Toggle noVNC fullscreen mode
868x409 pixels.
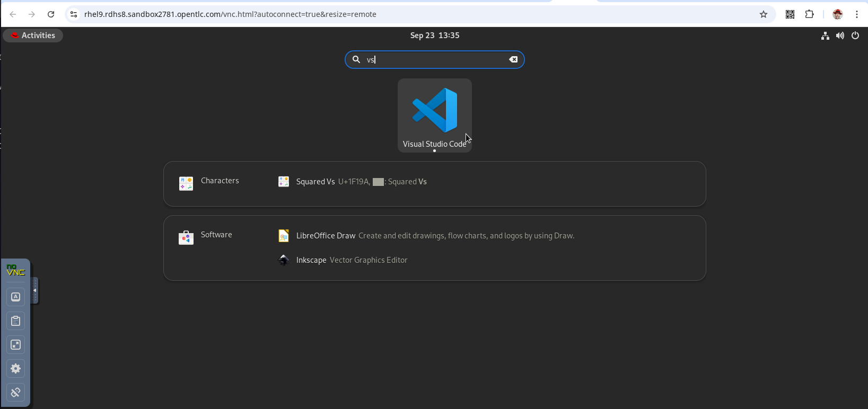(16, 345)
